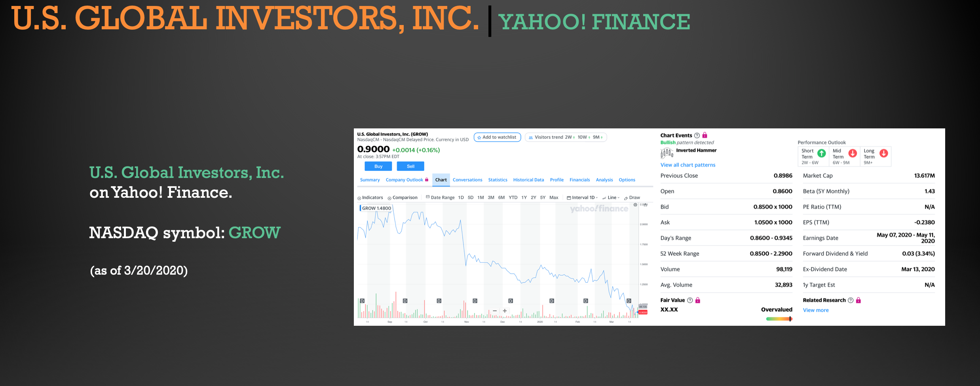Select the Draw pencil tool on the chart
Viewport: 980px width, 386px height.
coord(626,198)
